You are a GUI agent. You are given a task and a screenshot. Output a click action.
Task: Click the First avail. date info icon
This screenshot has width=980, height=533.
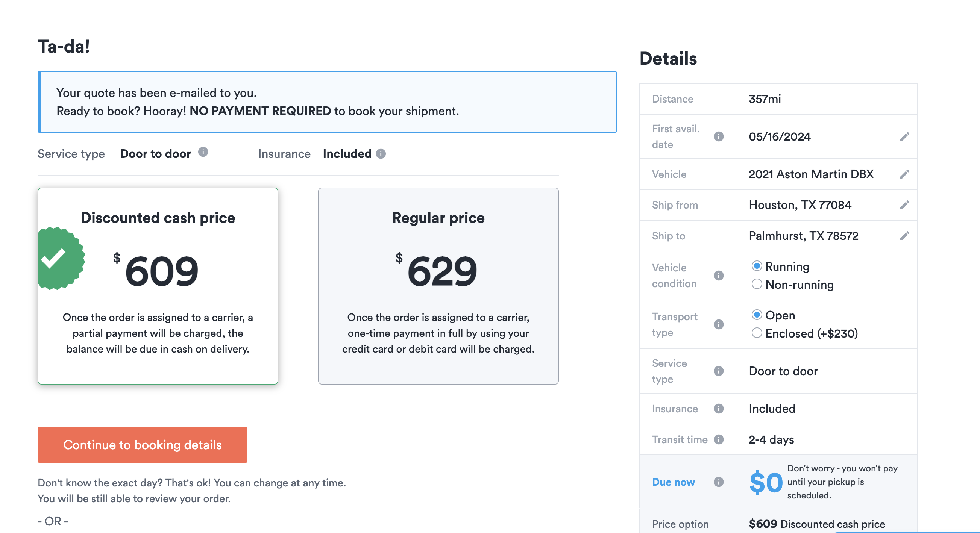click(x=719, y=136)
